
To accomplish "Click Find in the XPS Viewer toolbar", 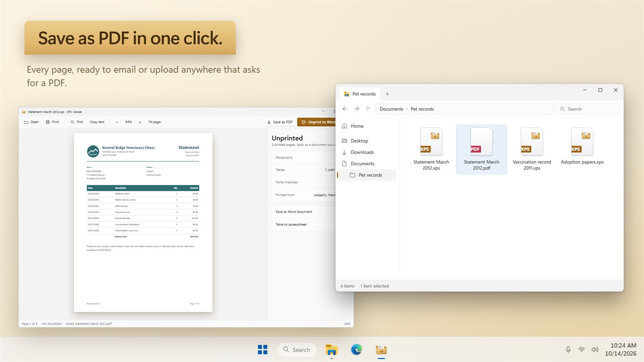I will tap(77, 122).
